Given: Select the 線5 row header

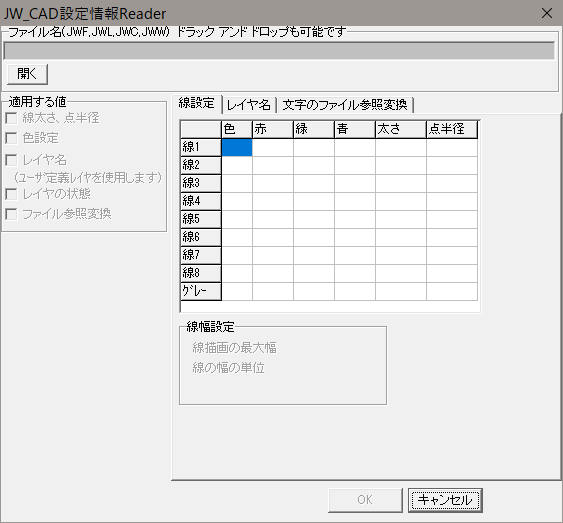Looking at the screenshot, I should (x=201, y=219).
